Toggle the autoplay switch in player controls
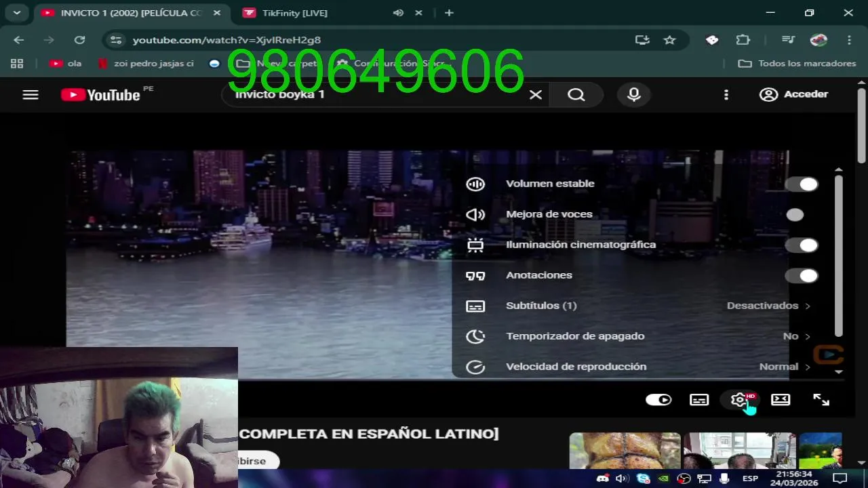The height and width of the screenshot is (488, 868). point(658,400)
